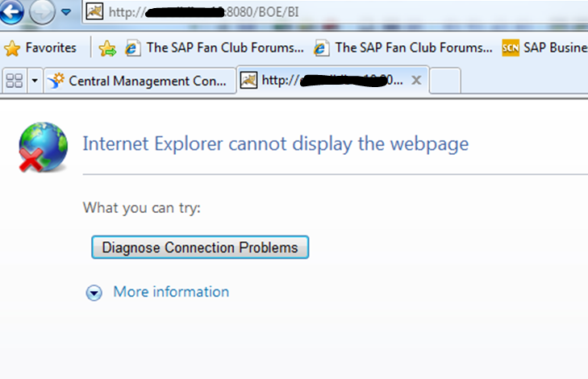Open first SAP Fan Club Forums bookmark
Image resolution: width=588 pixels, height=379 pixels.
pos(214,48)
